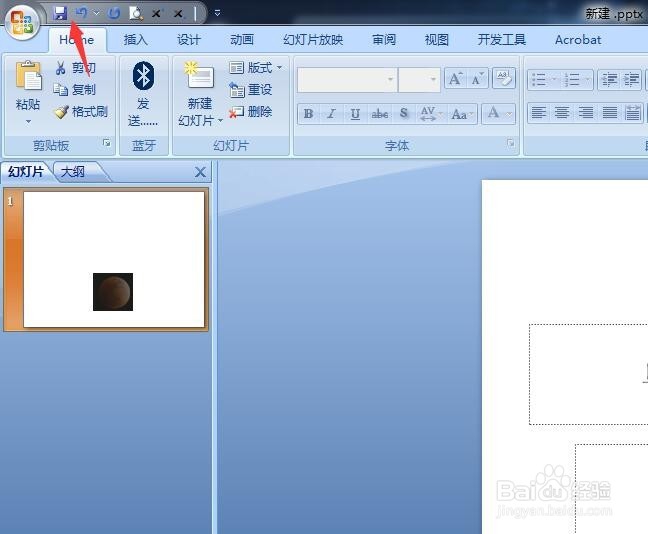Customize the Quick Access Toolbar dropdown
Viewport: 648px width, 534px height.
click(x=217, y=13)
